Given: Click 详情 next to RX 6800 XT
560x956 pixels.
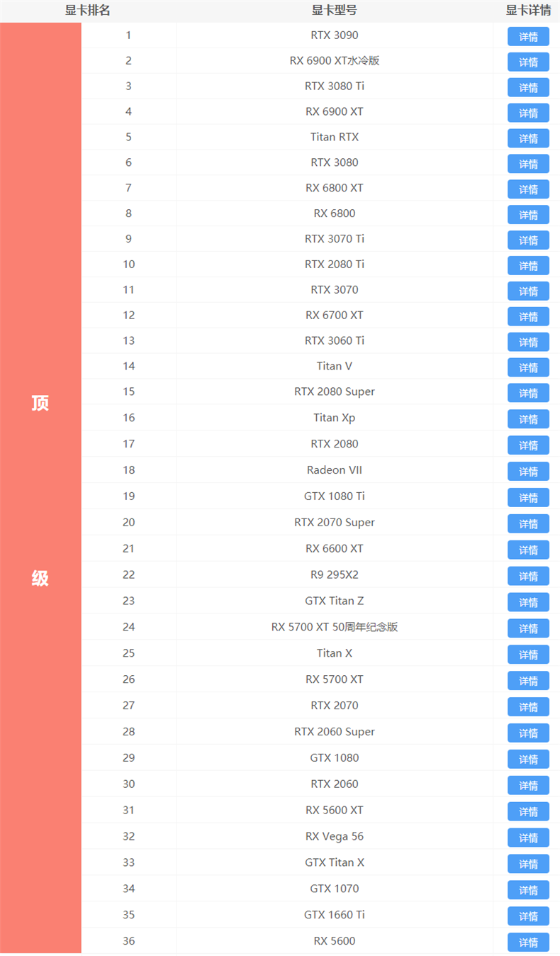Looking at the screenshot, I should (528, 189).
